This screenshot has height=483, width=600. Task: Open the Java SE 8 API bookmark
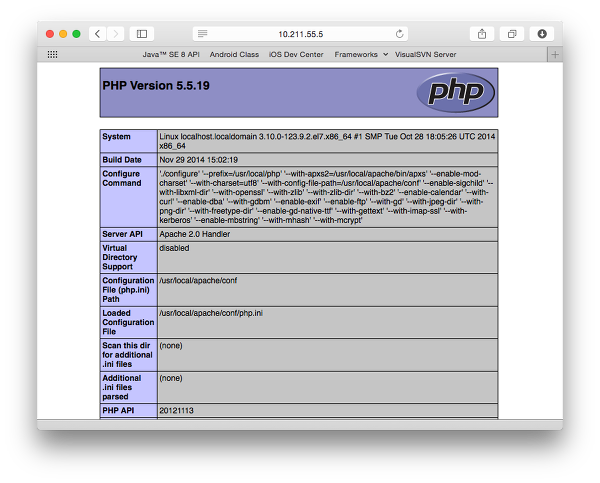171,54
